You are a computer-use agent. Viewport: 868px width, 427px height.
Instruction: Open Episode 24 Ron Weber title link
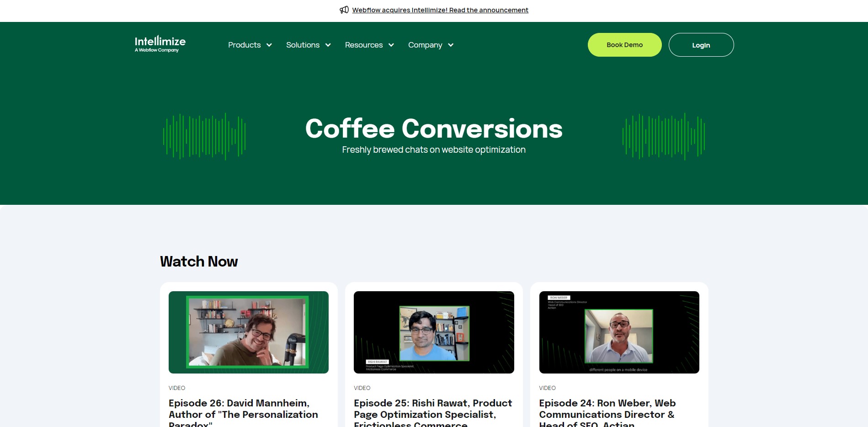[607, 412]
